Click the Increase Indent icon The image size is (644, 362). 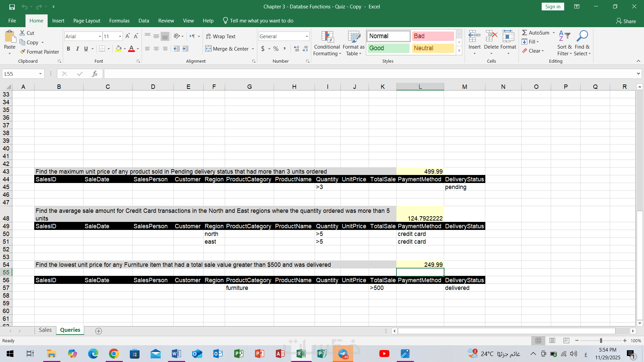[x=185, y=49]
